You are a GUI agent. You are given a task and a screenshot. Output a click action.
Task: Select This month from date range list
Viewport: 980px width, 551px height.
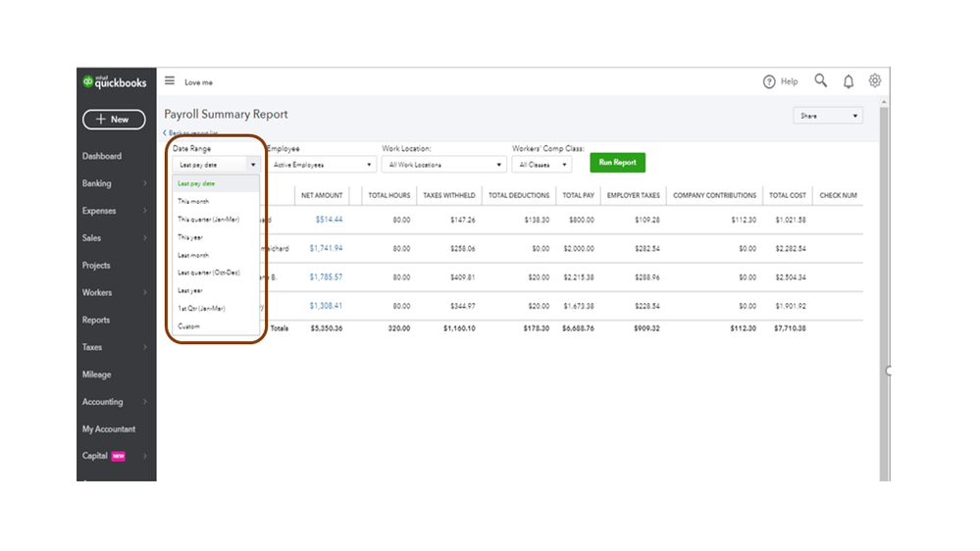(x=193, y=201)
